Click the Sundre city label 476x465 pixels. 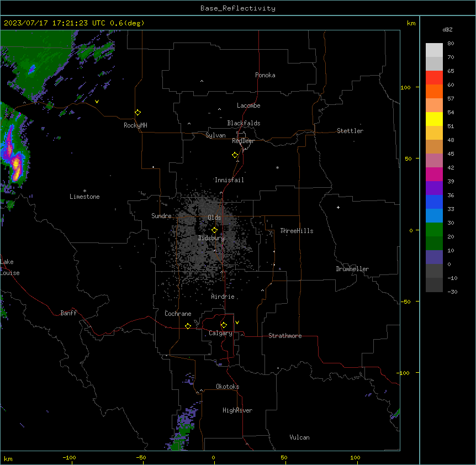click(x=161, y=216)
